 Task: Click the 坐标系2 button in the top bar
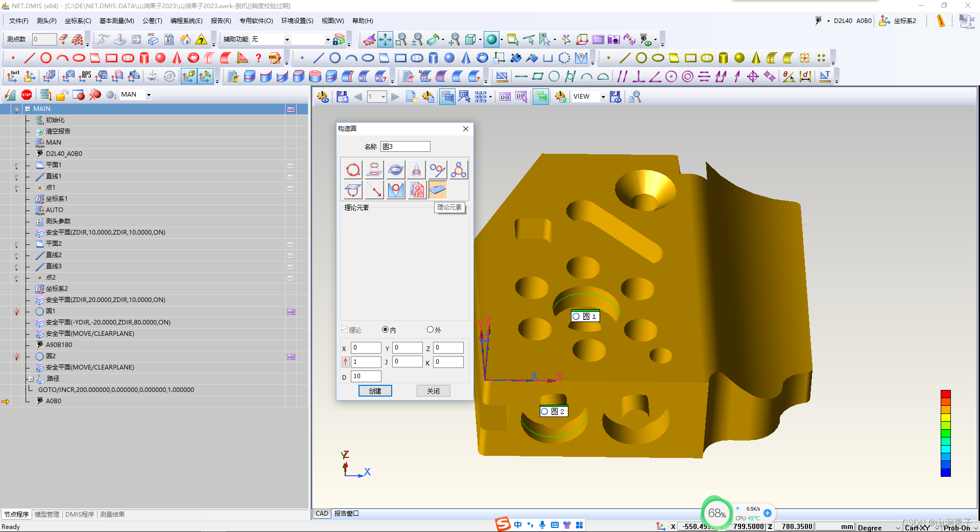point(898,21)
